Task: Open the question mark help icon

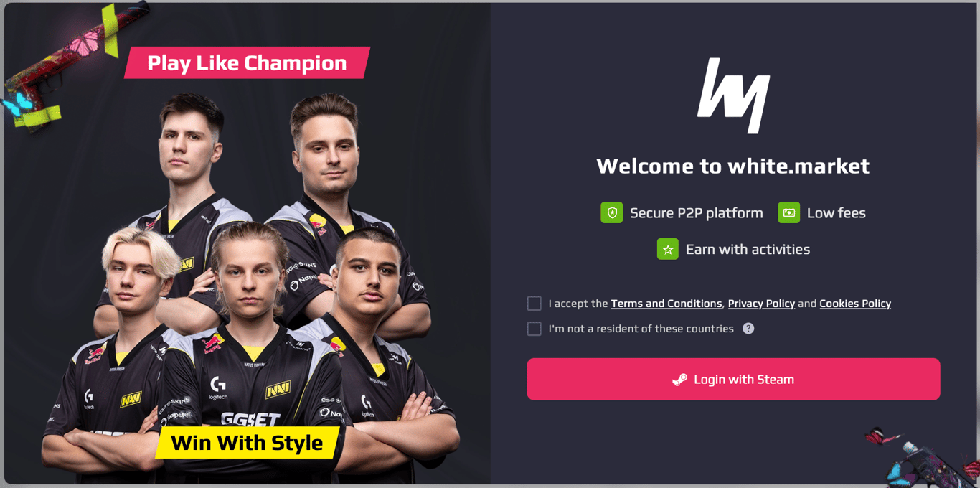Action: pos(748,329)
